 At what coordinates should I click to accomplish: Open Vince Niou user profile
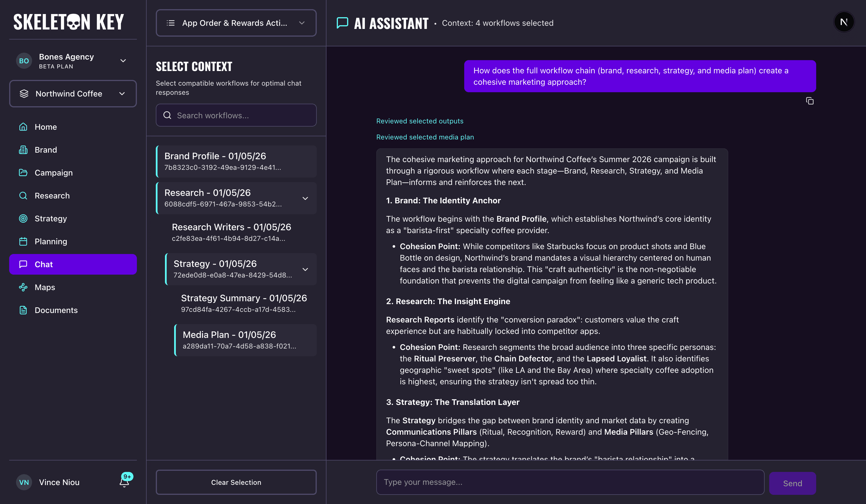[59, 482]
